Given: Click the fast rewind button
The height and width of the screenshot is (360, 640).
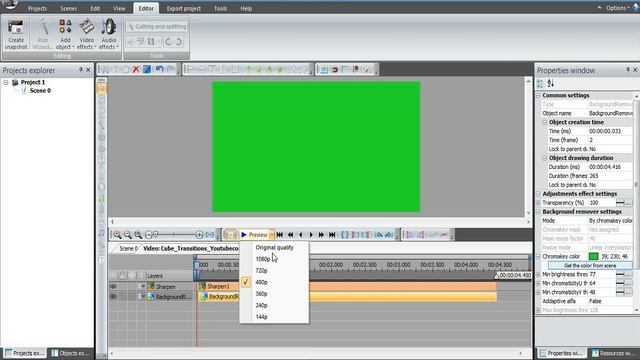Looking at the screenshot, I should [x=290, y=235].
